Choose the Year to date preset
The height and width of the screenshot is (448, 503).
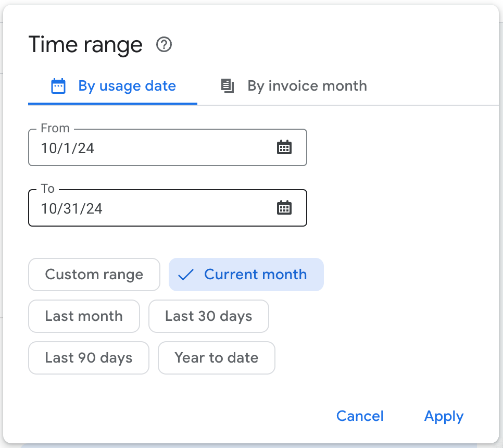216,358
